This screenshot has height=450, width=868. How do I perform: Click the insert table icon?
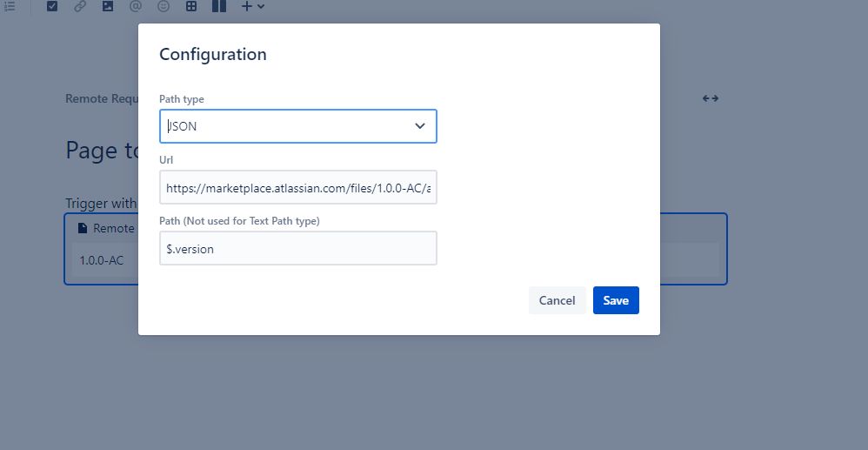coord(191,6)
